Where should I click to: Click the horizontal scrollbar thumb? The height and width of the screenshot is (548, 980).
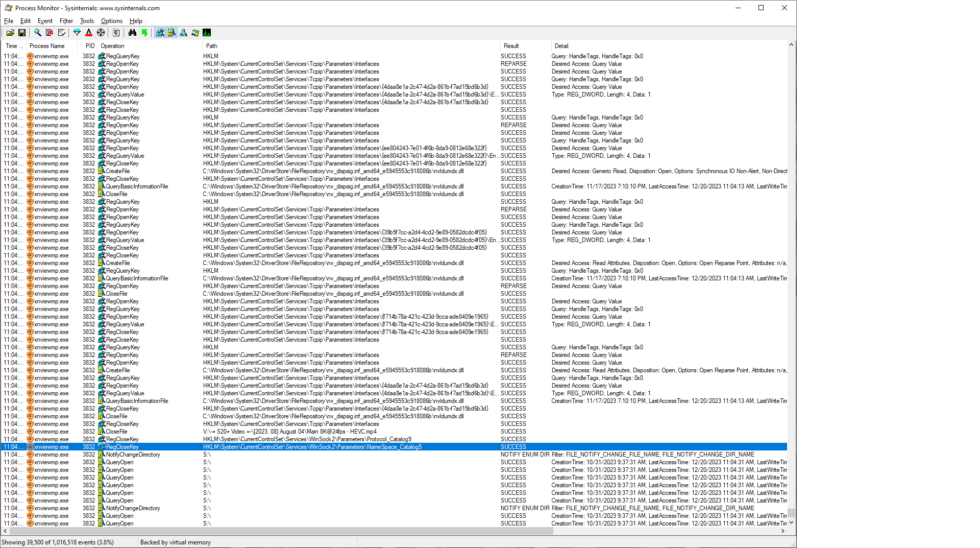click(281, 531)
